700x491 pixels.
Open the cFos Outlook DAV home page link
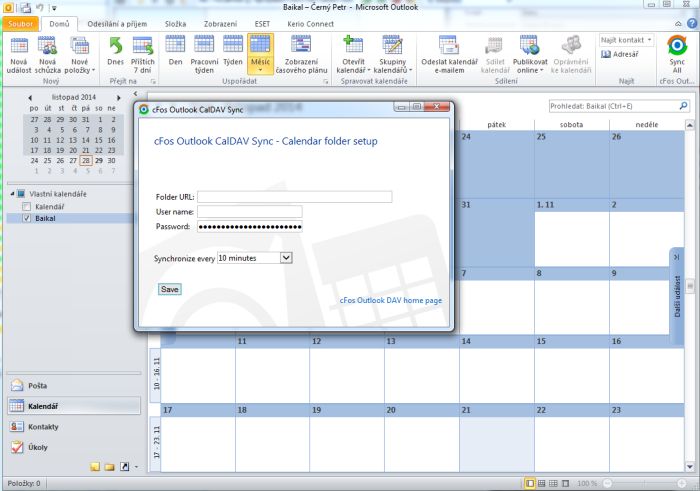point(391,300)
